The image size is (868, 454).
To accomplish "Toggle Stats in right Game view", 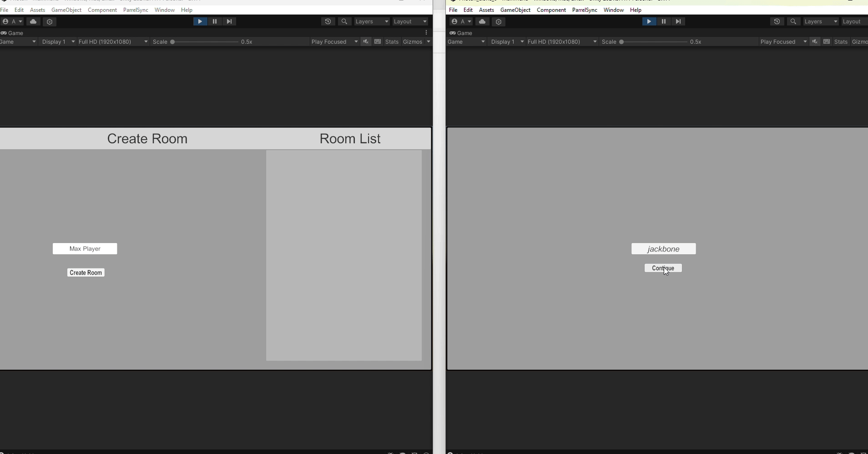I will [841, 41].
